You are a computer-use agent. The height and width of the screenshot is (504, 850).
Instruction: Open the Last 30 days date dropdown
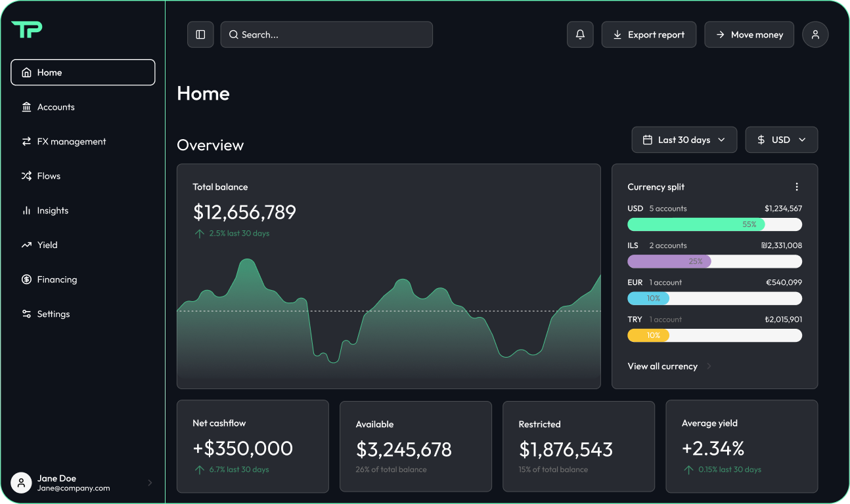point(684,139)
